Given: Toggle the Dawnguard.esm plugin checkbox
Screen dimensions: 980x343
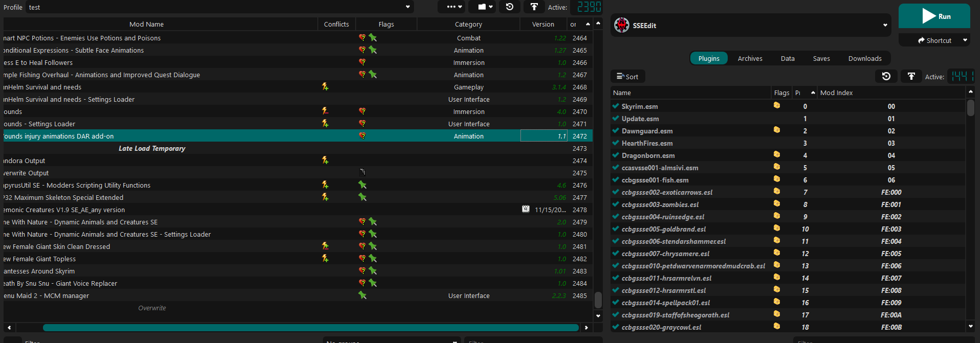Looking at the screenshot, I should coord(616,130).
